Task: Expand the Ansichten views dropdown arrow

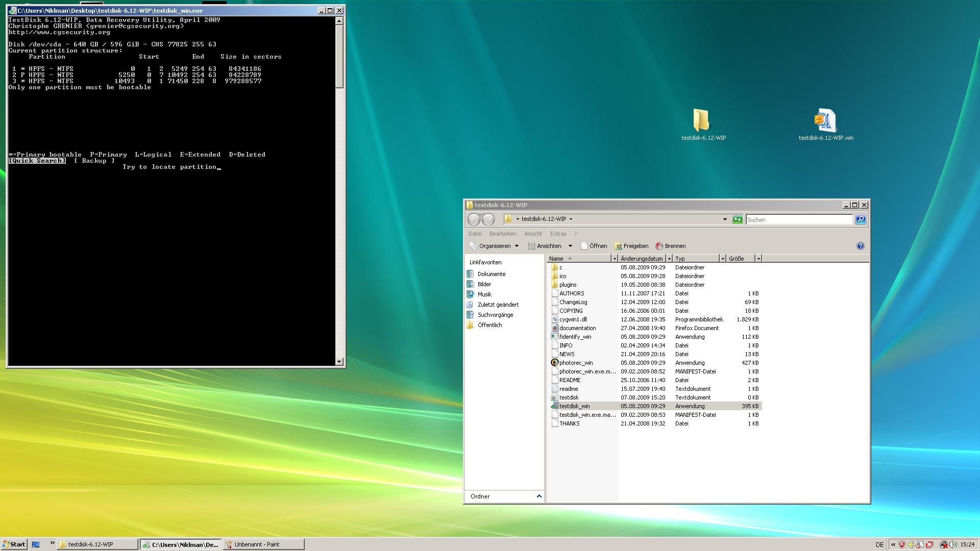Action: (x=570, y=246)
